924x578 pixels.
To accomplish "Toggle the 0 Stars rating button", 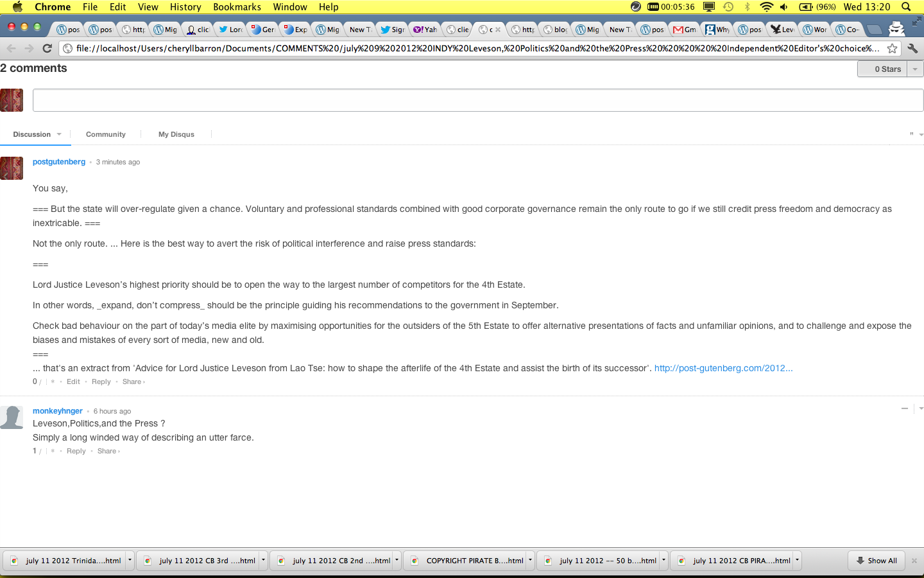I will [x=882, y=69].
